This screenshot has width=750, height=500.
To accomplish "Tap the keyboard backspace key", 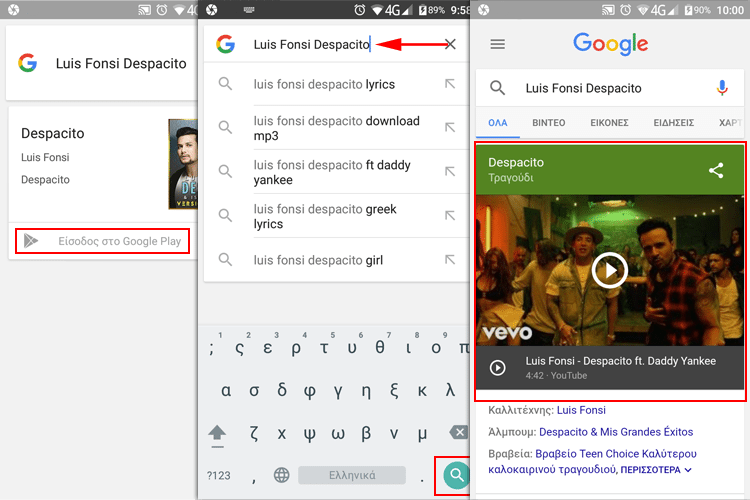I will [x=458, y=433].
